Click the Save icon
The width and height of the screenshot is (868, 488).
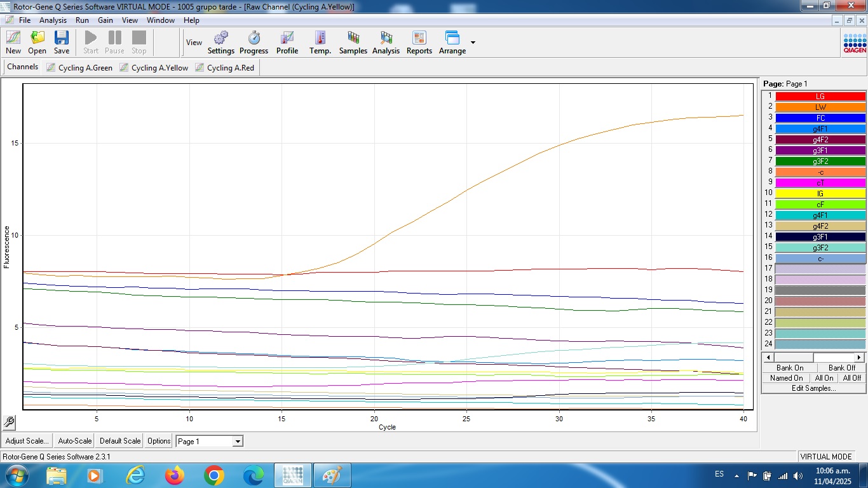pyautogui.click(x=62, y=43)
